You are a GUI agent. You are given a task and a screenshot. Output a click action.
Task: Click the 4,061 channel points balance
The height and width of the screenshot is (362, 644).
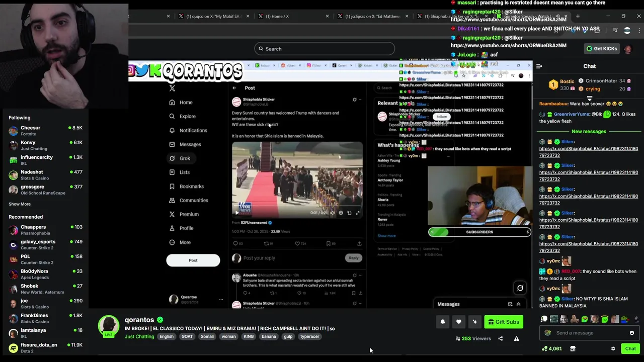[x=552, y=348]
